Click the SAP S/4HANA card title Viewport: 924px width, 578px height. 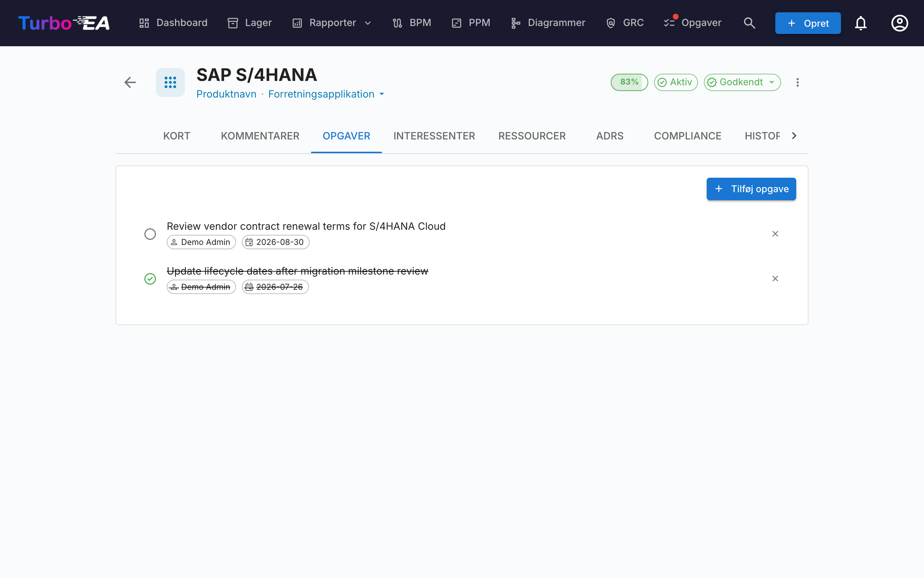click(x=257, y=75)
